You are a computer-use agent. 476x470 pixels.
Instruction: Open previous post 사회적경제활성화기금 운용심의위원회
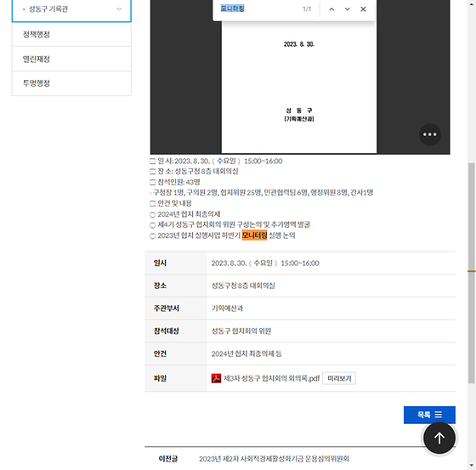274,459
